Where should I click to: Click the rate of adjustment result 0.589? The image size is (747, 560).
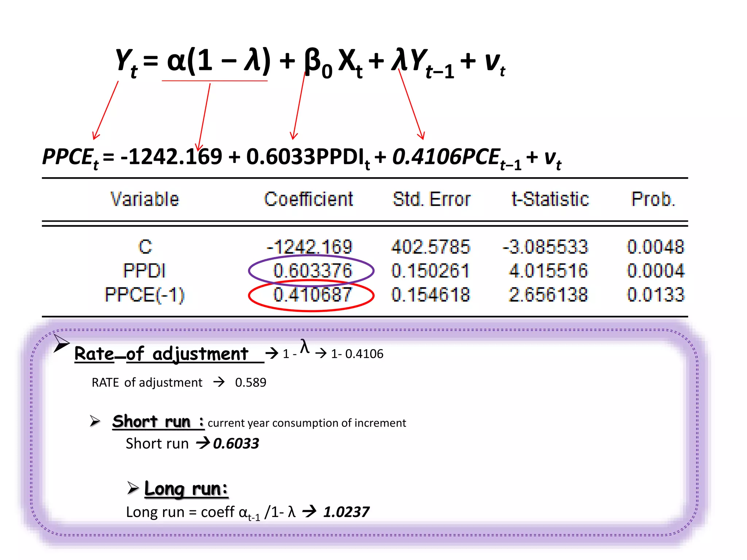(251, 382)
